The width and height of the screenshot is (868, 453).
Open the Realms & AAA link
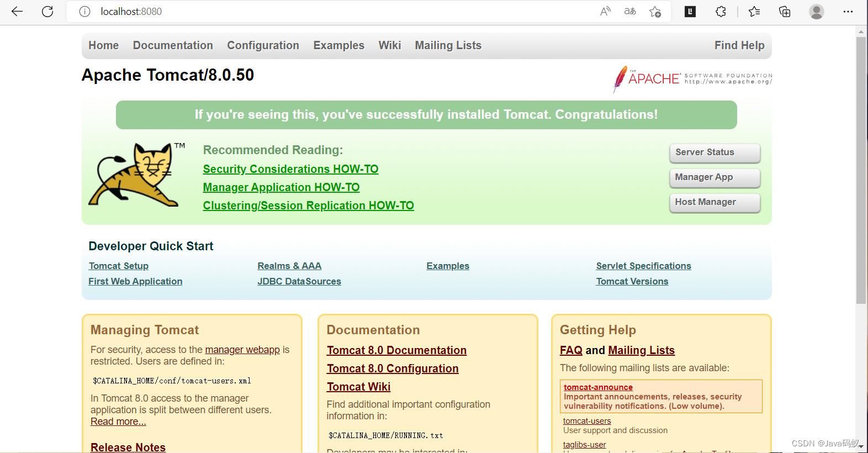289,266
